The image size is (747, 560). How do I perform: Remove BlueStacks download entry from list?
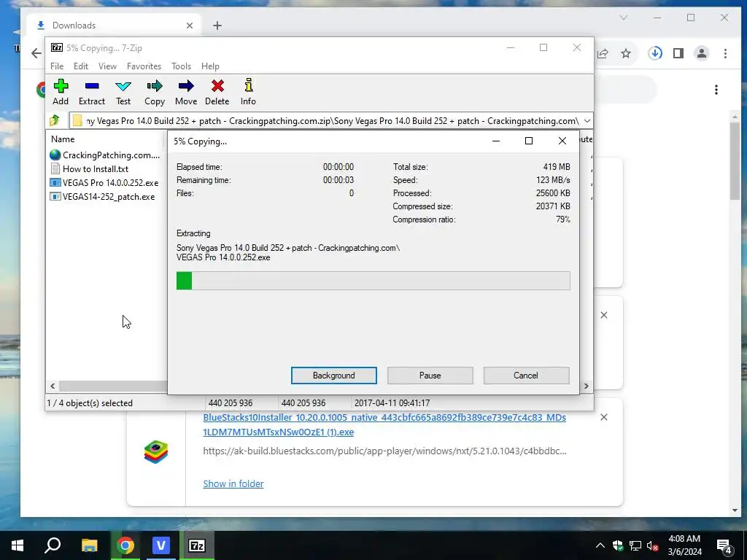pos(603,417)
